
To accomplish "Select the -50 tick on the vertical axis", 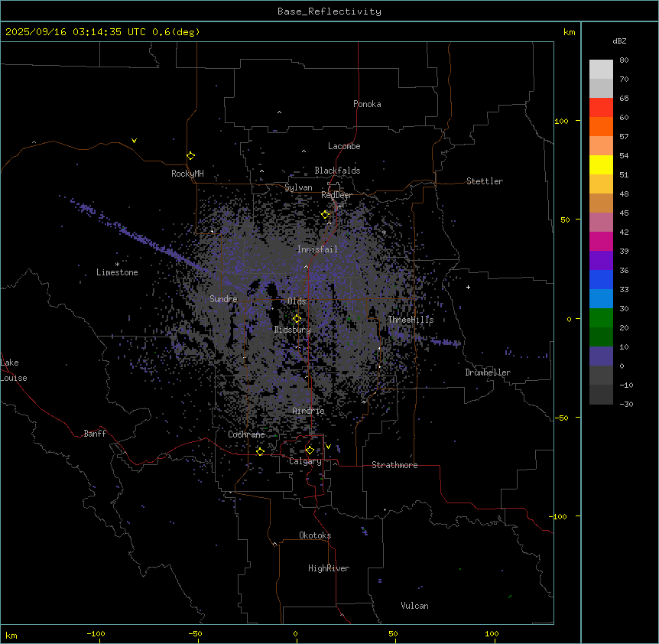I will [x=561, y=418].
